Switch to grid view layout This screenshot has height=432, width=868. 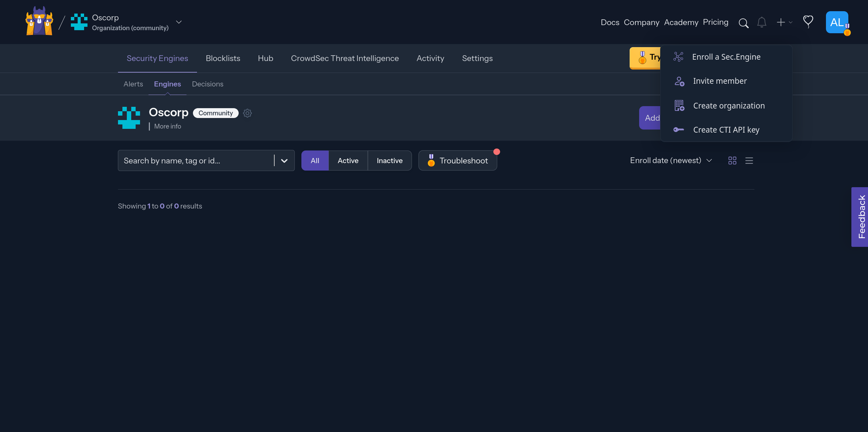[732, 160]
